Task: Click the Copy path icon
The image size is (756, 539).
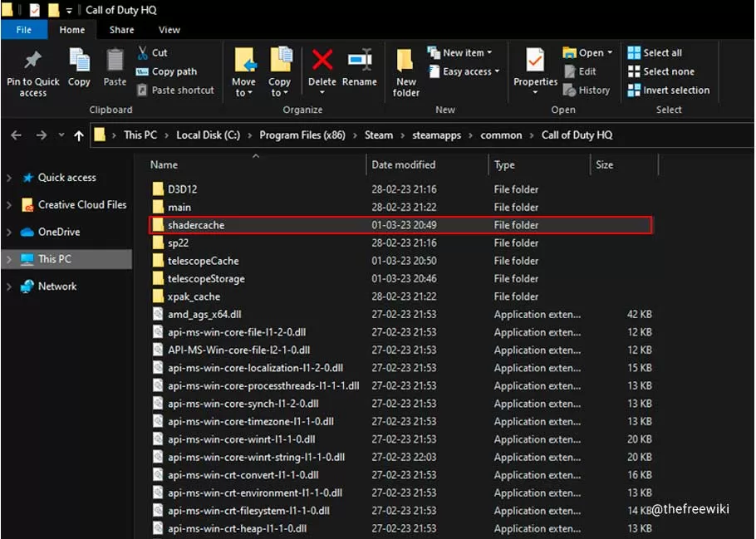Action: pyautogui.click(x=142, y=71)
